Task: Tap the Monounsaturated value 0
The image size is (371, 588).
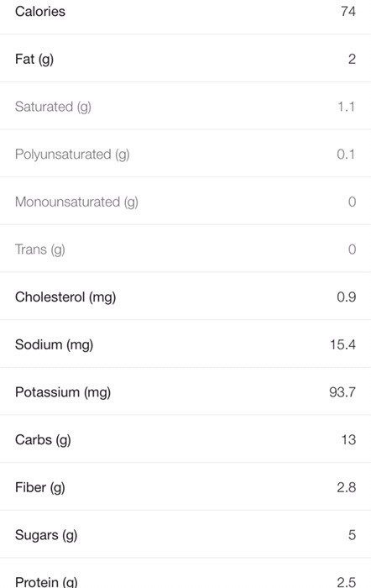Action: [x=352, y=202]
